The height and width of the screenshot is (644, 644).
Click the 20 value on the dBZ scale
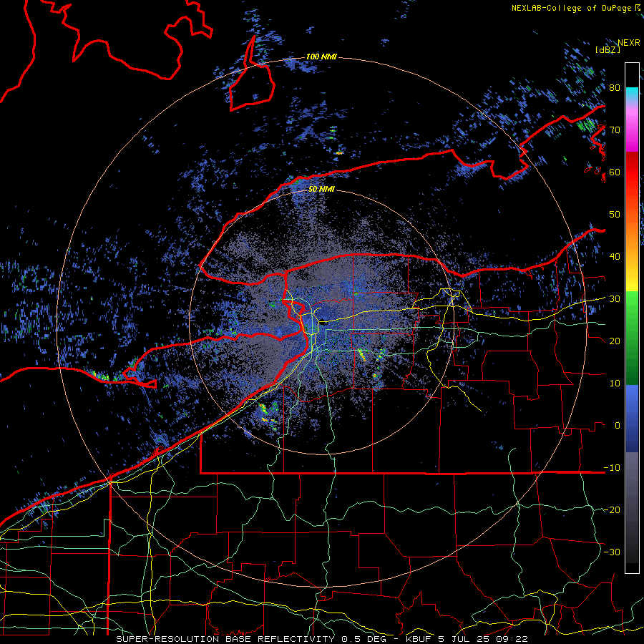(615, 342)
